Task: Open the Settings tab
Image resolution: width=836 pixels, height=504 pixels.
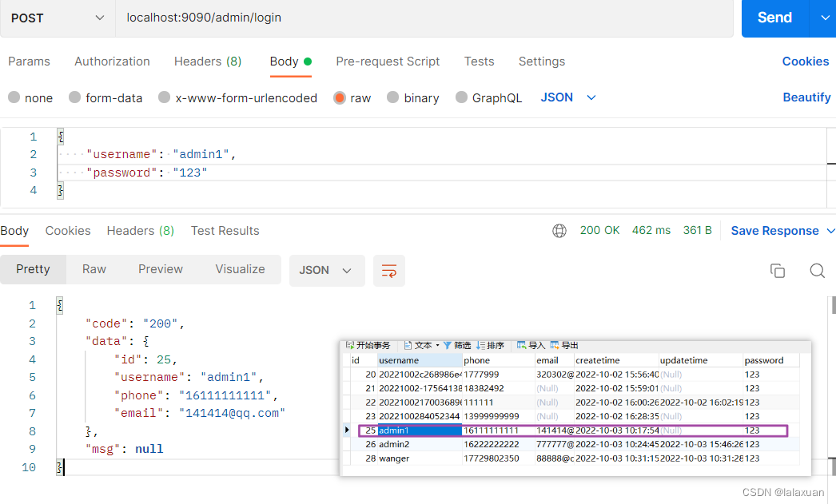Action: coord(542,62)
